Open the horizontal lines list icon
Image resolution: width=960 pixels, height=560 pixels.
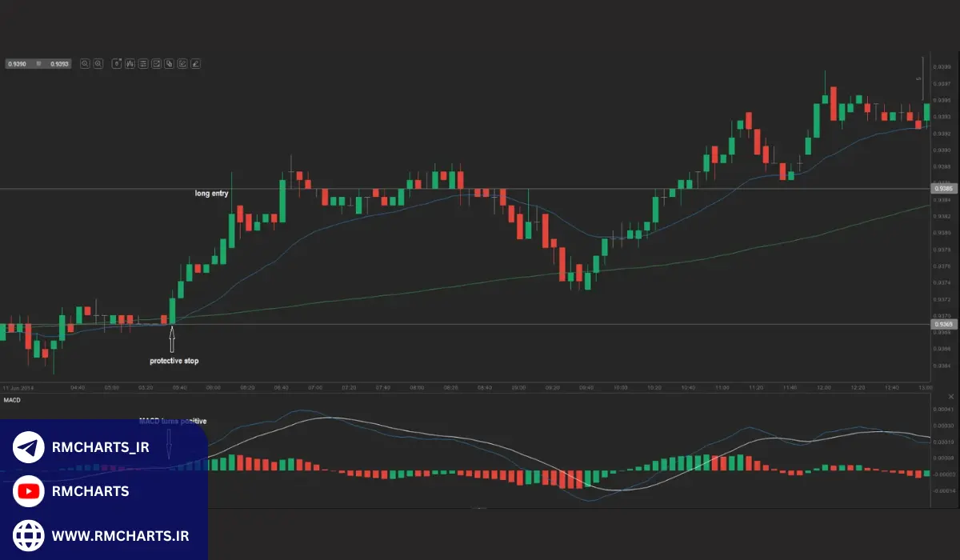click(x=143, y=63)
